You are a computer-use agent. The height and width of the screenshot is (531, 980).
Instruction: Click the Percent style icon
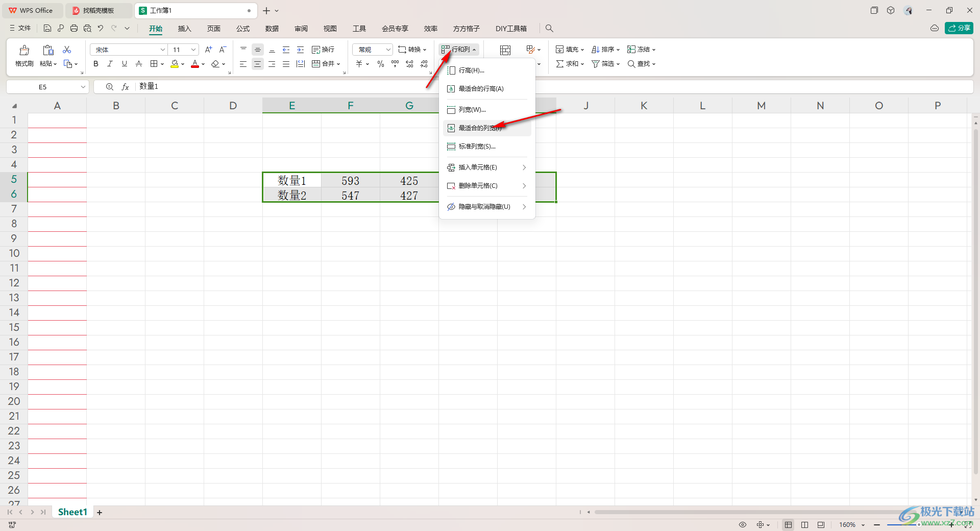pyautogui.click(x=381, y=64)
